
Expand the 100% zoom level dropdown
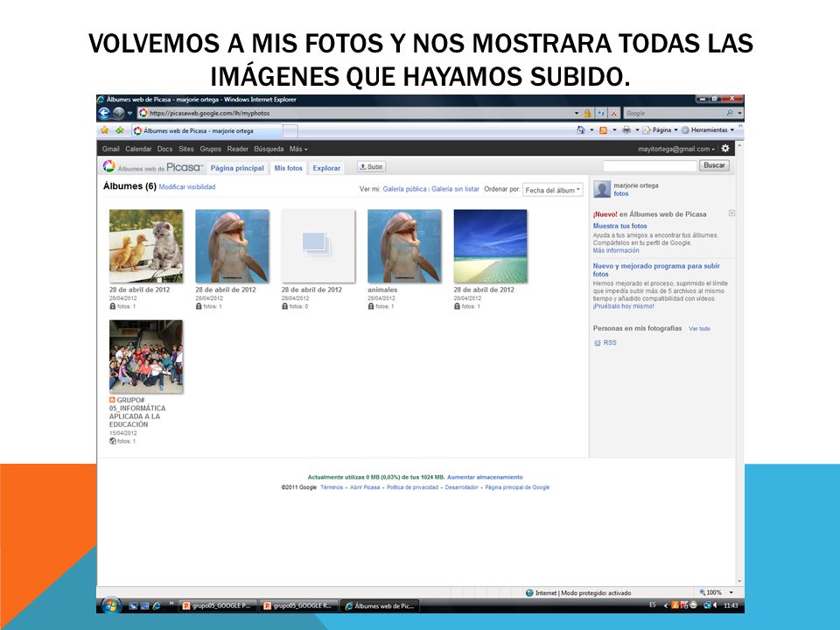click(731, 592)
